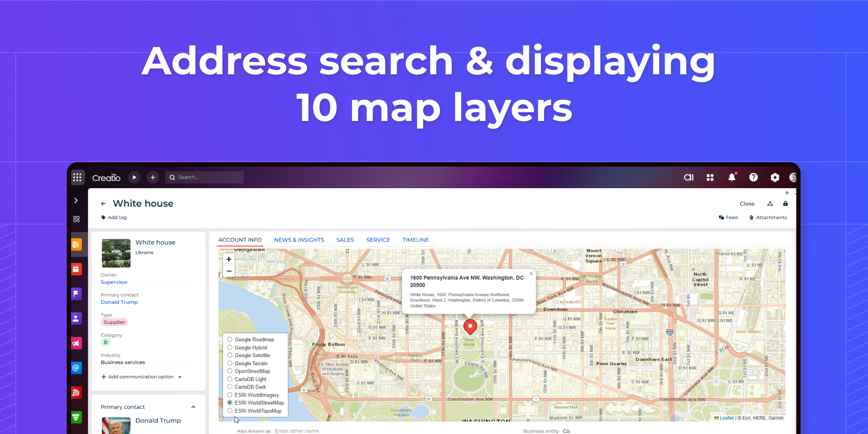The width and height of the screenshot is (868, 434).
Task: Open the purple flag section icon
Action: pyautogui.click(x=76, y=293)
